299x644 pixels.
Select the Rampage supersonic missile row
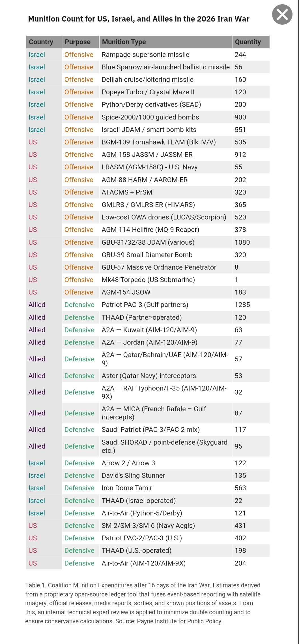[x=145, y=55]
